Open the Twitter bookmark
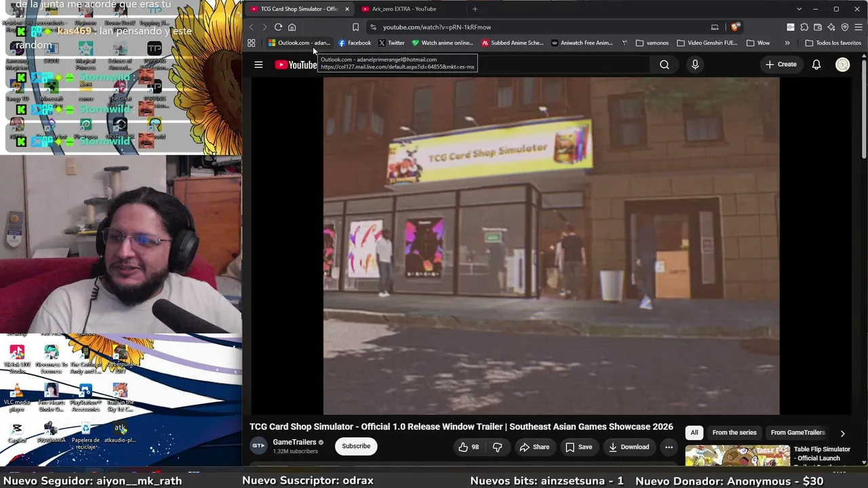The width and height of the screenshot is (868, 488). point(391,43)
